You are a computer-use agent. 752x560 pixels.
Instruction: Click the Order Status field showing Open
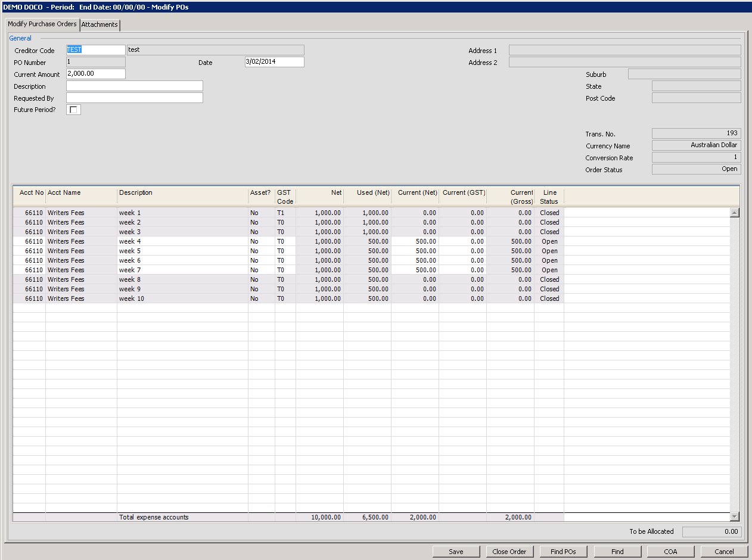pos(697,169)
